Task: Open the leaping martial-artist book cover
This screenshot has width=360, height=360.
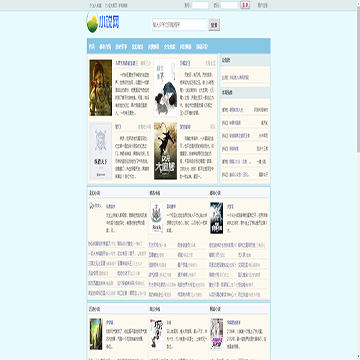Action: pyautogui.click(x=165, y=151)
